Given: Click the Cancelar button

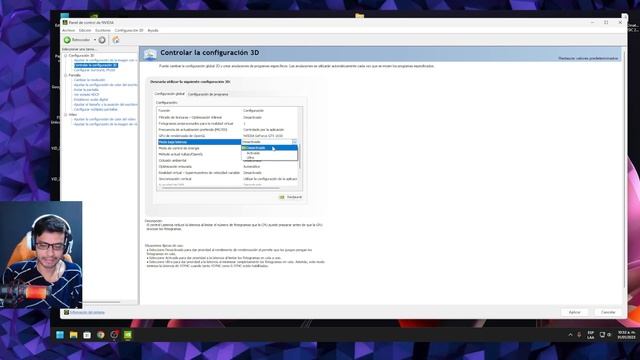Looking at the screenshot, I should click(x=608, y=312).
